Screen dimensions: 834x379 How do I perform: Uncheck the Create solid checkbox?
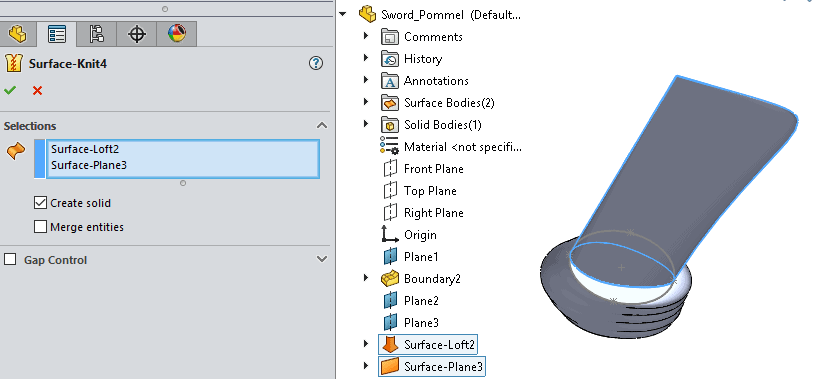[40, 203]
